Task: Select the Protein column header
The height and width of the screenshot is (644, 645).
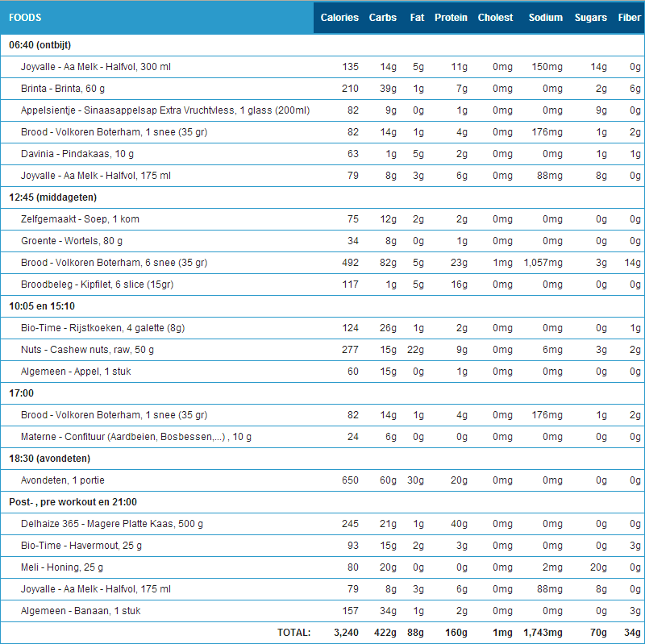Action: point(451,18)
